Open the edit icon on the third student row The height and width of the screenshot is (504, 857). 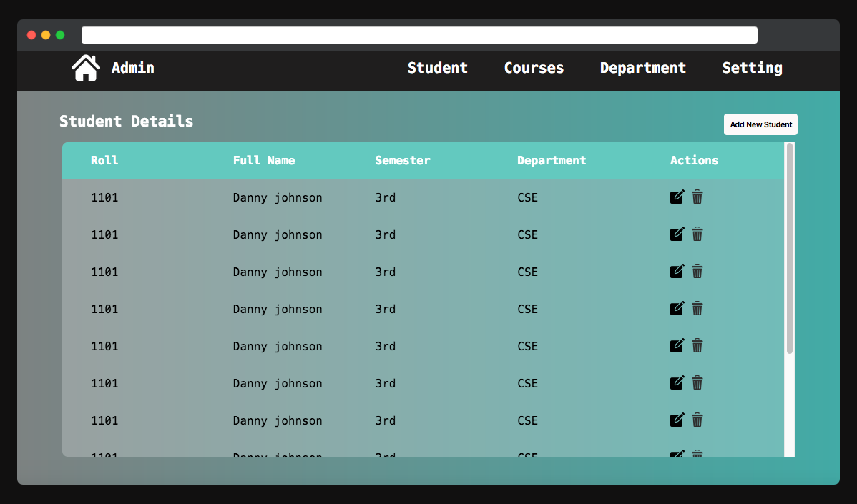click(x=677, y=271)
